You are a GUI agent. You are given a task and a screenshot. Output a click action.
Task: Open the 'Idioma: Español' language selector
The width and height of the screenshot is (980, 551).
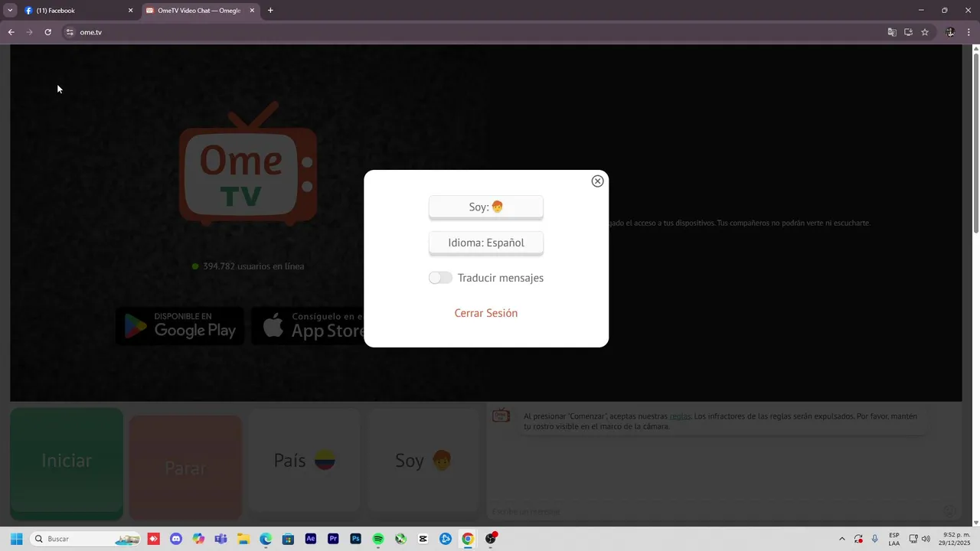(486, 243)
